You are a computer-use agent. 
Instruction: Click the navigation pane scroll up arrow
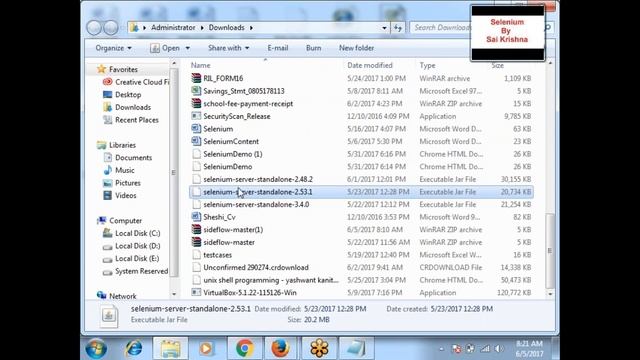point(174,64)
